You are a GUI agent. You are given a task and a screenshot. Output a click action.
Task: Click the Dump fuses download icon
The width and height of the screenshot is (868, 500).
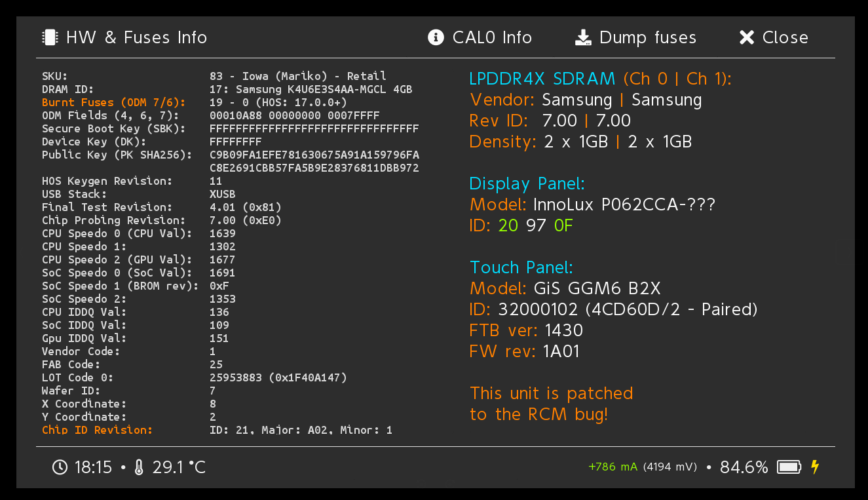tap(583, 37)
